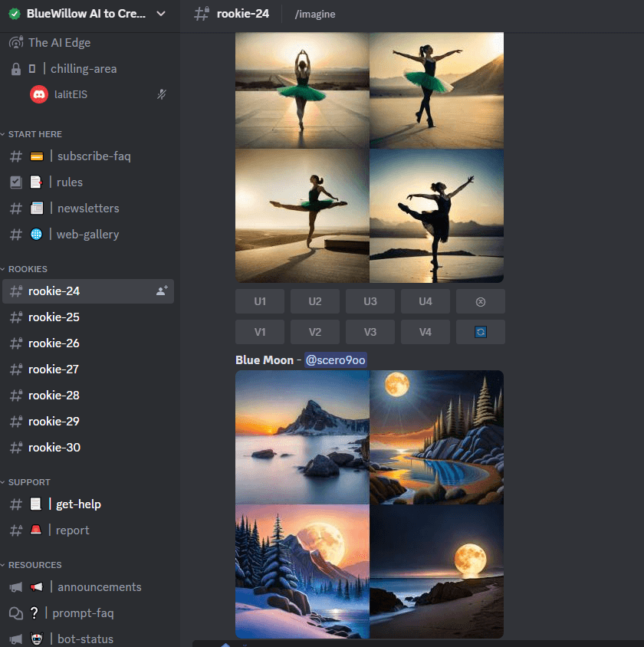
Task: Click the lock icon beside chilling-area
Action: tap(15, 69)
